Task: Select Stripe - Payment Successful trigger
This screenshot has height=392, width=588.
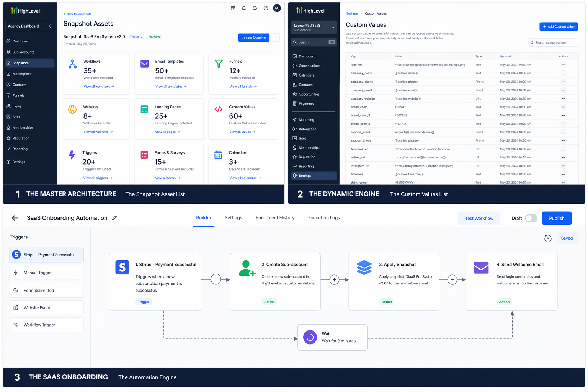Action: [46, 255]
